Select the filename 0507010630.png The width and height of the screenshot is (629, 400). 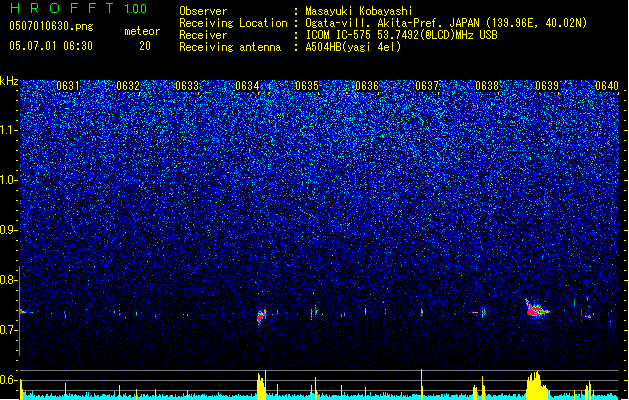coord(51,26)
